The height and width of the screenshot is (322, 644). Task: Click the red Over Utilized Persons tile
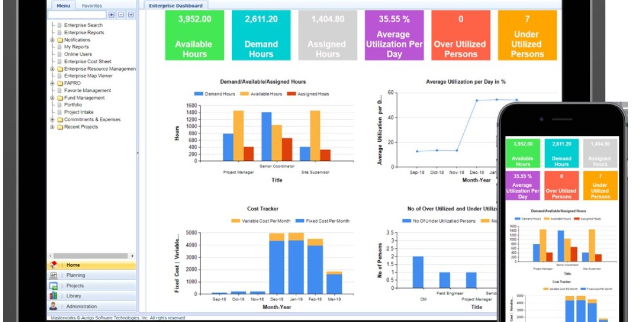[460, 35]
